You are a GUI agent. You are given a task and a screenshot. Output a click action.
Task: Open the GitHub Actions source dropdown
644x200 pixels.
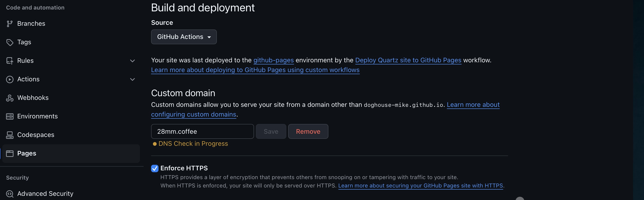click(184, 37)
